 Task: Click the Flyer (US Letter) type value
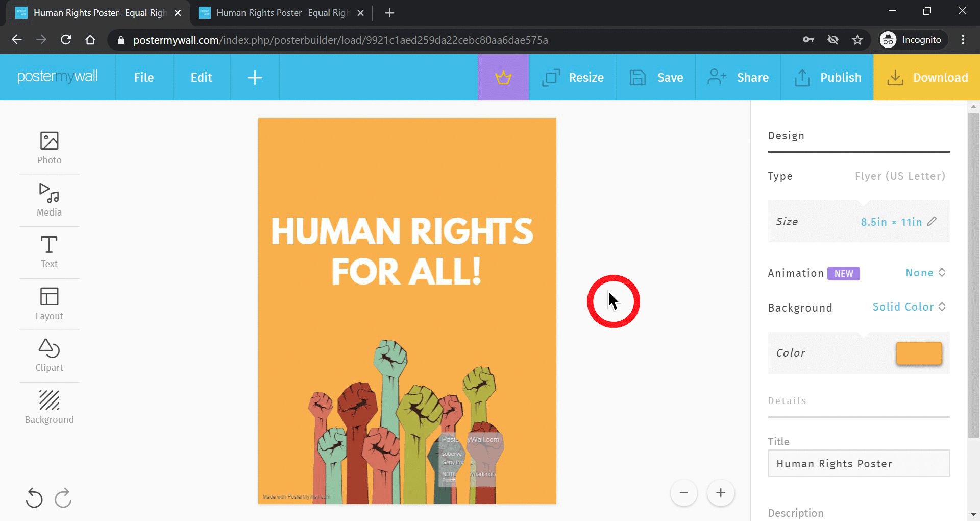(900, 176)
